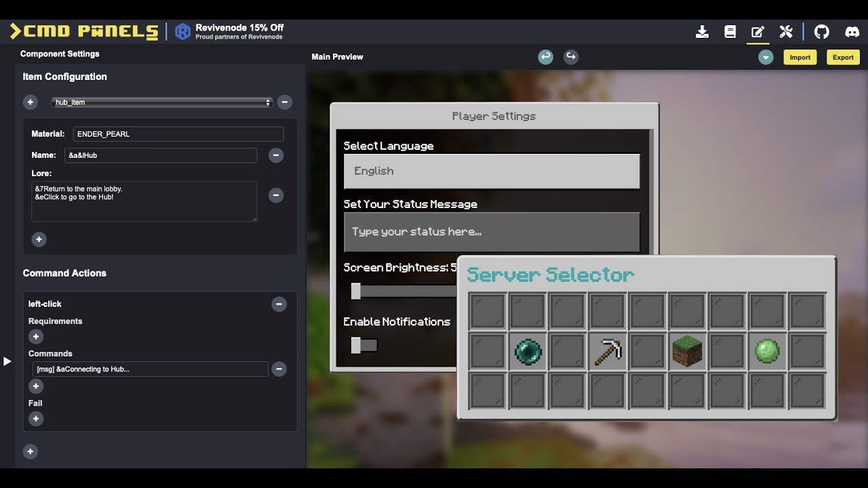868x488 pixels.
Task: Select the ender pearl item slot
Action: pos(528,352)
